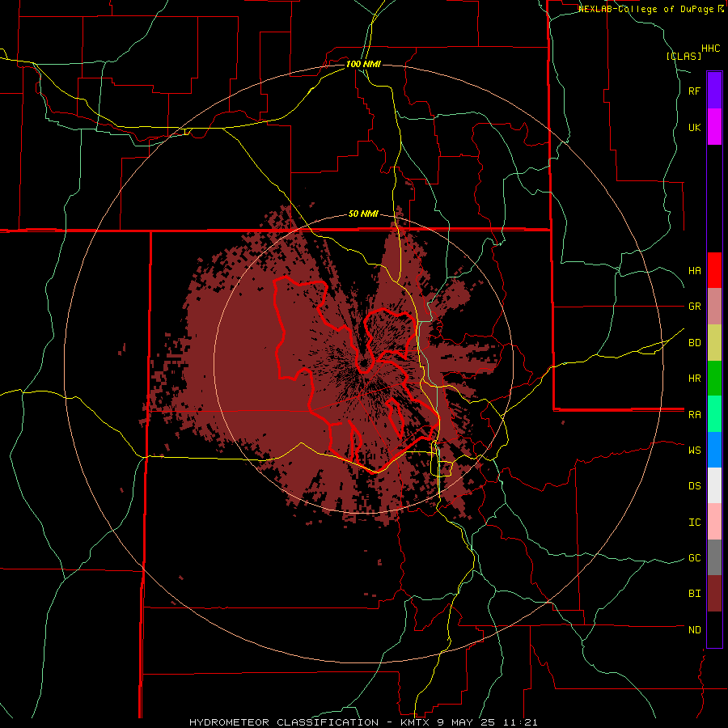Screen dimensions: 728x728
Task: Click the HA red legend swatch
Action: pyautogui.click(x=714, y=270)
